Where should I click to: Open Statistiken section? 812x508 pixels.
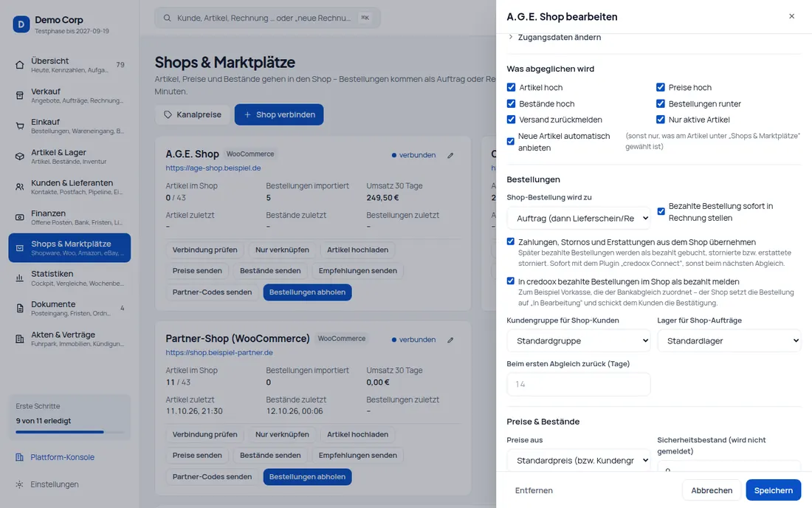69,278
